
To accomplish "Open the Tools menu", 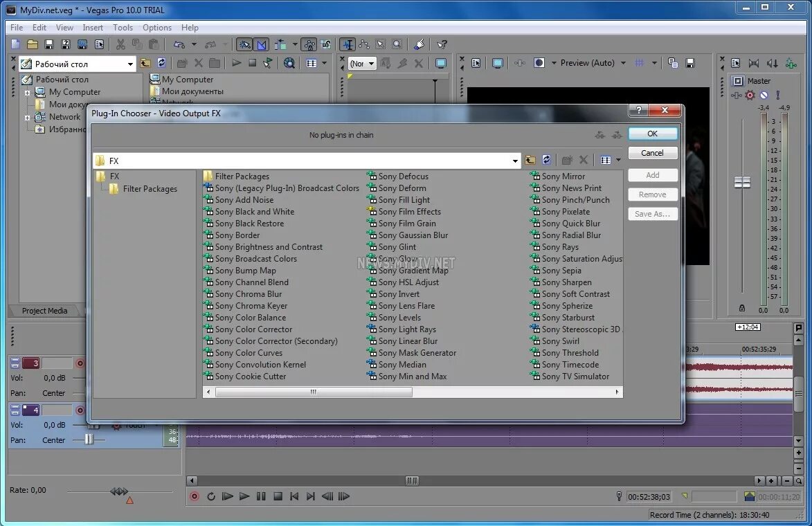I will [x=123, y=28].
